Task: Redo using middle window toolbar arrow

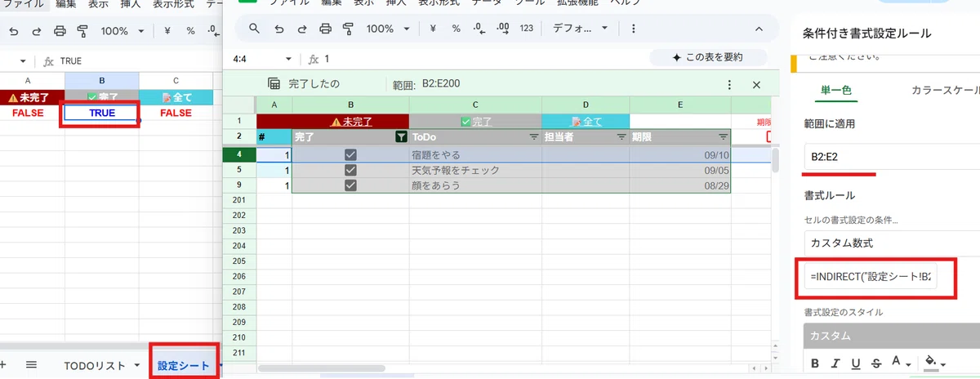Action: [302, 29]
